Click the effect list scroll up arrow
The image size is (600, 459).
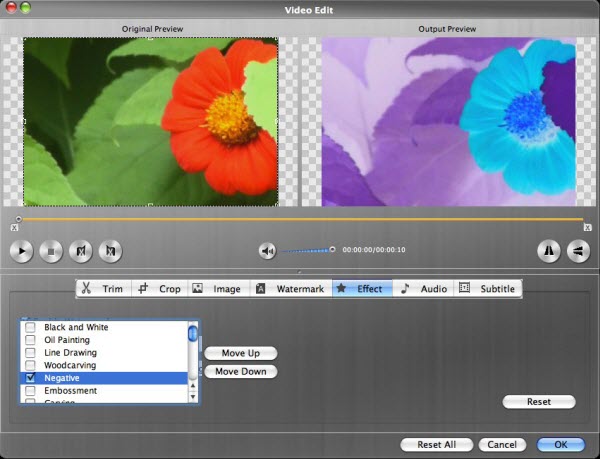point(193,386)
